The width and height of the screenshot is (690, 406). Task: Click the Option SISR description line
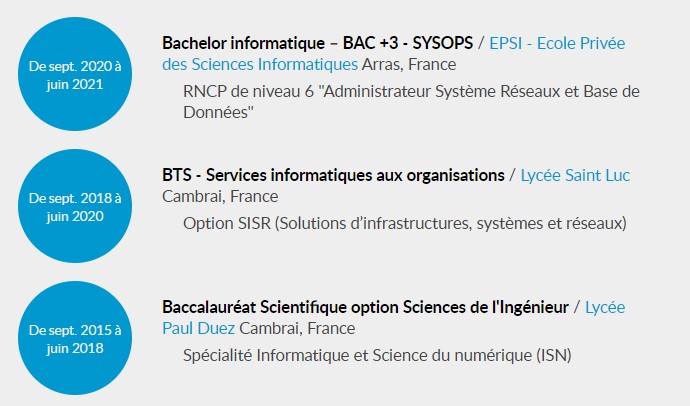click(x=404, y=223)
